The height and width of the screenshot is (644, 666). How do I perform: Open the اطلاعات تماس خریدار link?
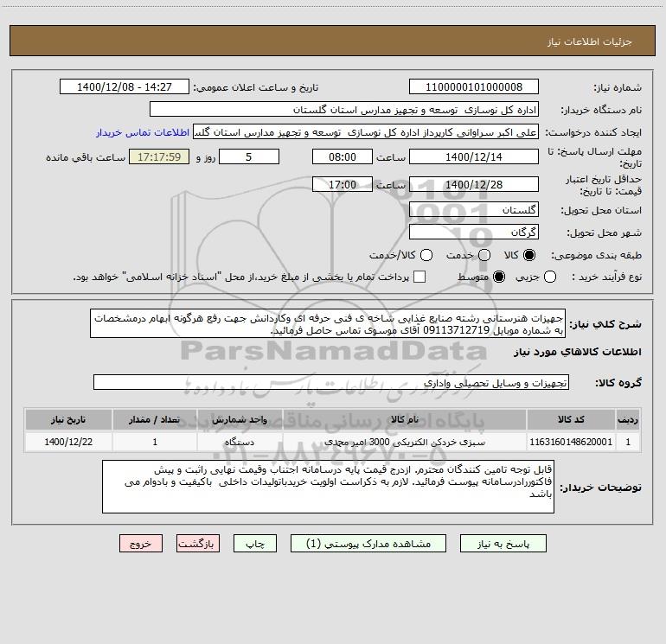pos(143,132)
